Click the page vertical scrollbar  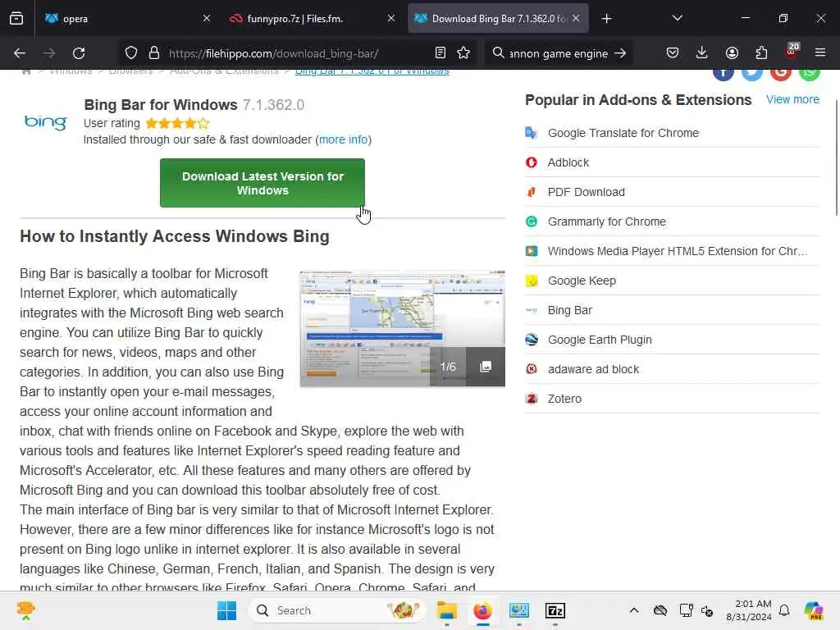pyautogui.click(x=837, y=157)
